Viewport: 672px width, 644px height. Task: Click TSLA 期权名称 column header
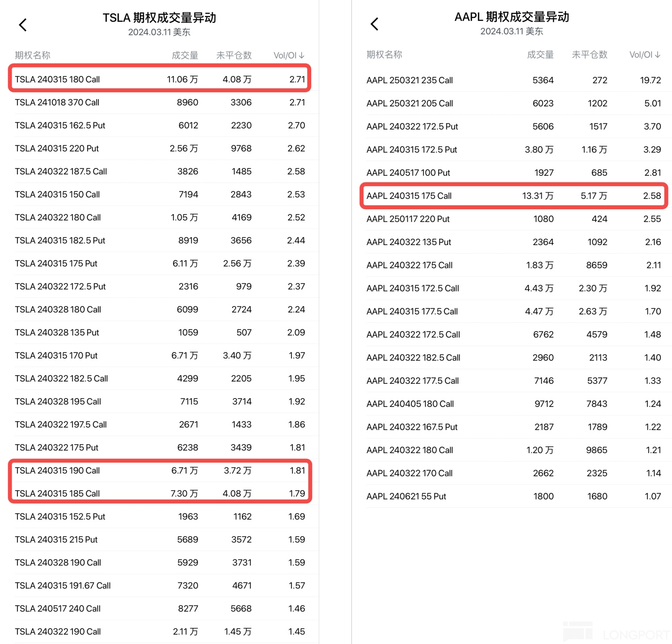(33, 55)
